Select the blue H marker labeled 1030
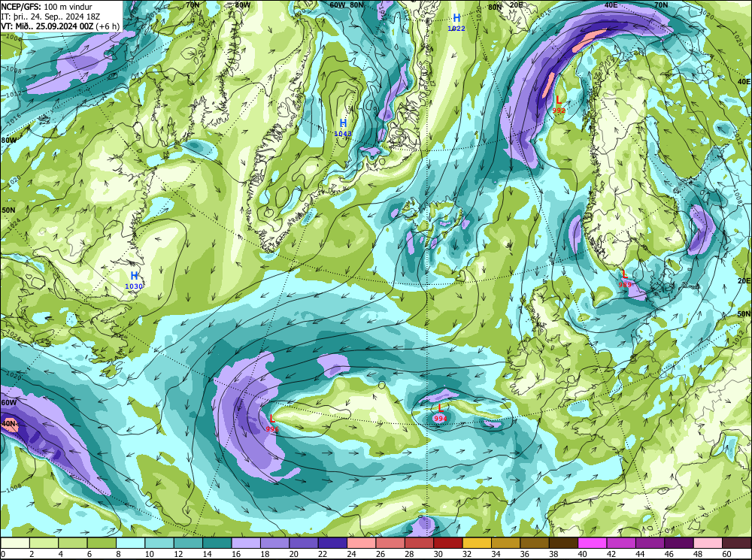752x560 pixels. pyautogui.click(x=135, y=276)
